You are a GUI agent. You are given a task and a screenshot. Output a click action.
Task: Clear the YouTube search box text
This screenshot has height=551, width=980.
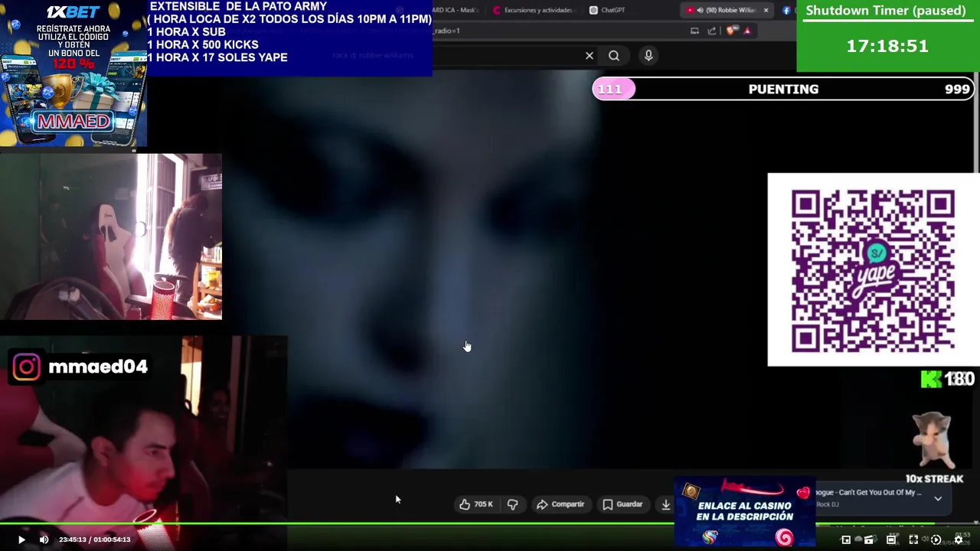tap(590, 55)
